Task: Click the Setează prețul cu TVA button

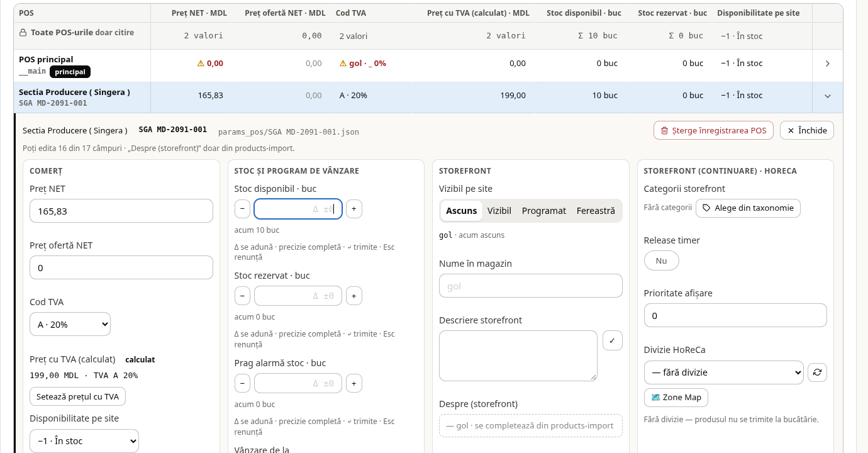Action: pyautogui.click(x=78, y=396)
